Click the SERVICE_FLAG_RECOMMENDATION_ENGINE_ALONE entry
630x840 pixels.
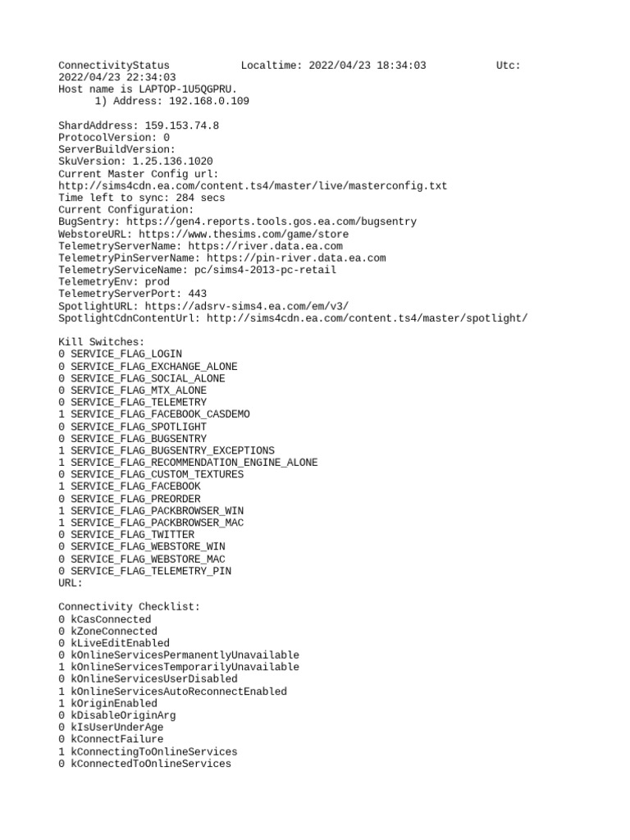(188, 463)
